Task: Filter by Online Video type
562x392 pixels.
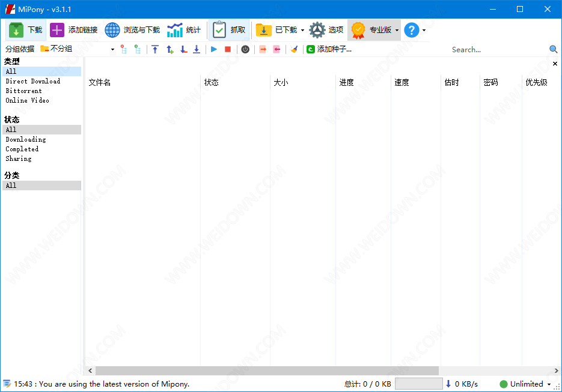Action: click(27, 101)
